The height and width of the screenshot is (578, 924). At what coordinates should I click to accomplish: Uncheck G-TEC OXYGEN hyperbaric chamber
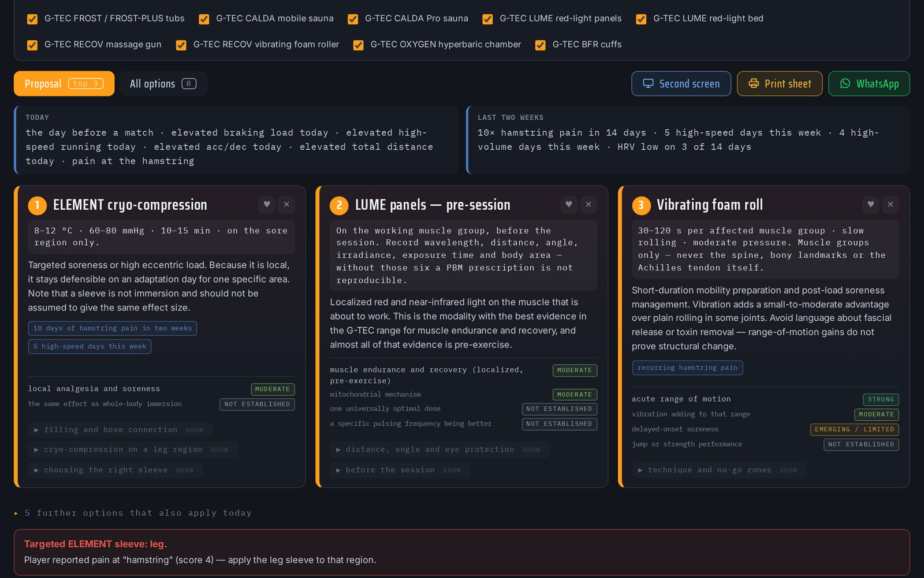[359, 45]
